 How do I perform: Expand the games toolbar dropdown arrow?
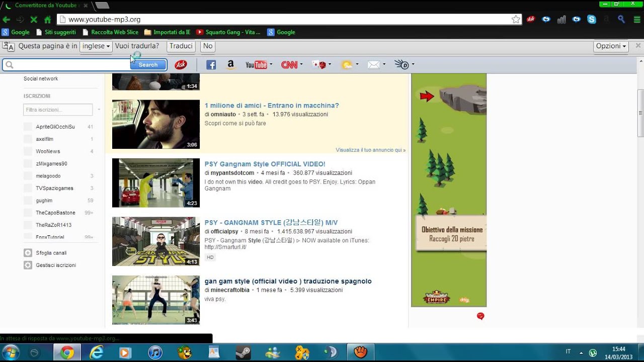[x=330, y=64]
